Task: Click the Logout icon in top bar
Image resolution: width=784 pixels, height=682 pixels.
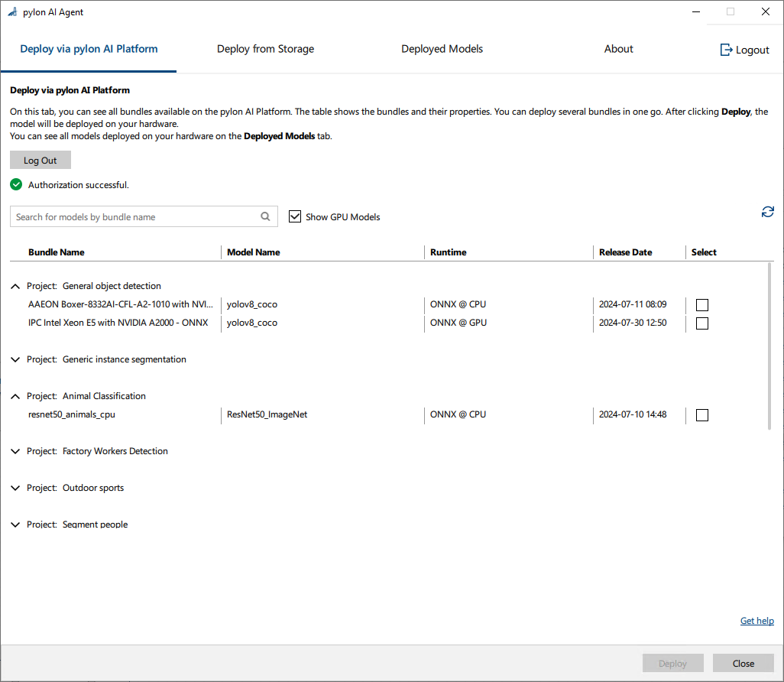Action: coord(725,50)
